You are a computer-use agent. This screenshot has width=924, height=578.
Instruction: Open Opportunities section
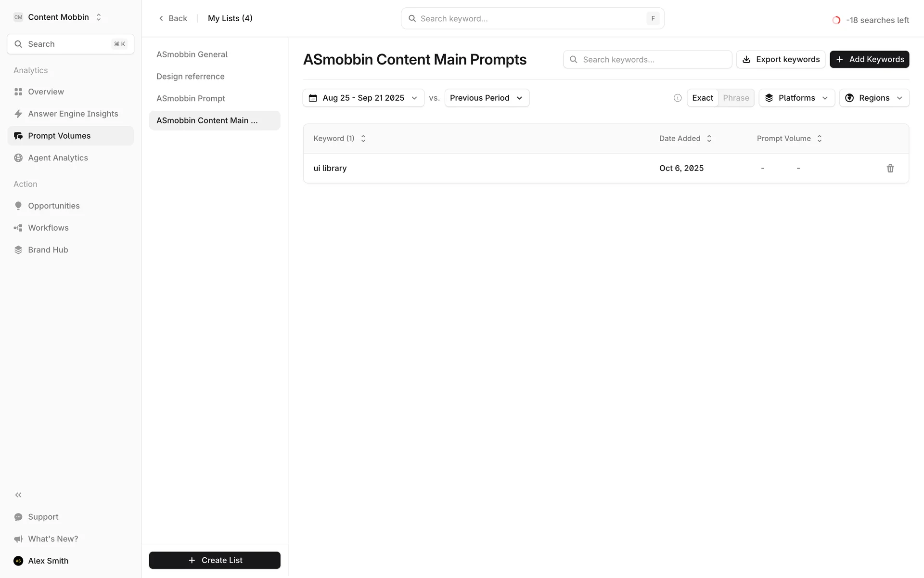coord(53,206)
